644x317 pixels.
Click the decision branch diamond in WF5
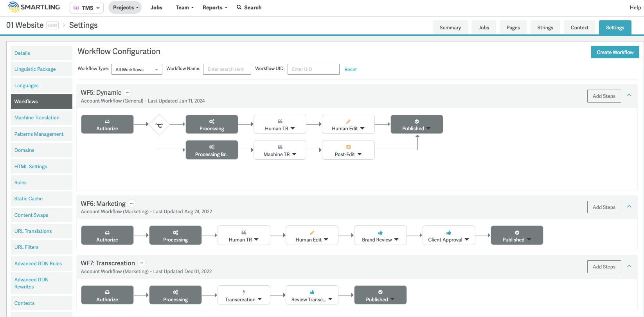(159, 125)
